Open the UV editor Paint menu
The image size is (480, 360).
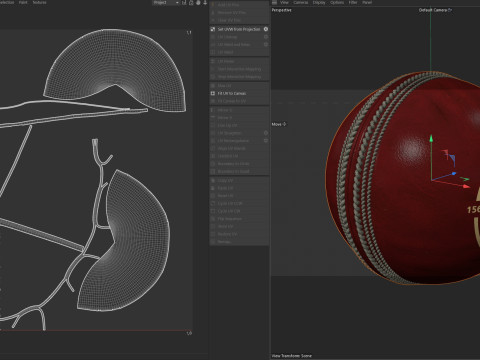tap(23, 2)
